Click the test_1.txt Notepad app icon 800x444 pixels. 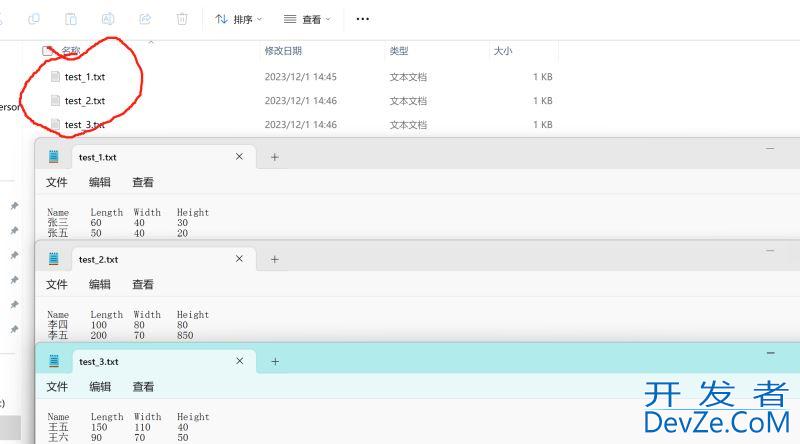click(54, 157)
